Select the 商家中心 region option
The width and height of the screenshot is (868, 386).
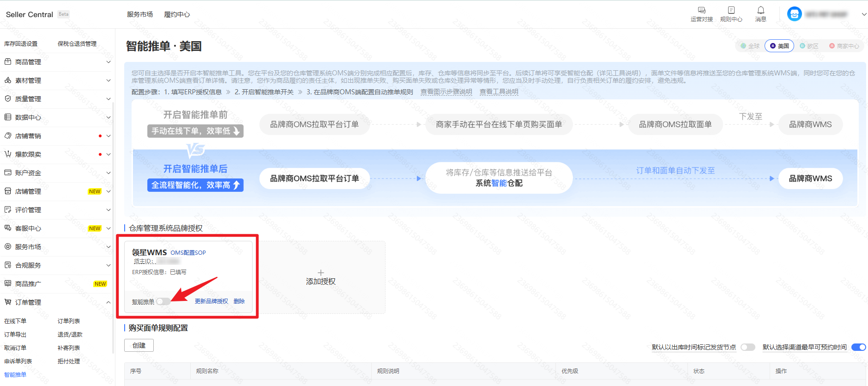(x=844, y=46)
